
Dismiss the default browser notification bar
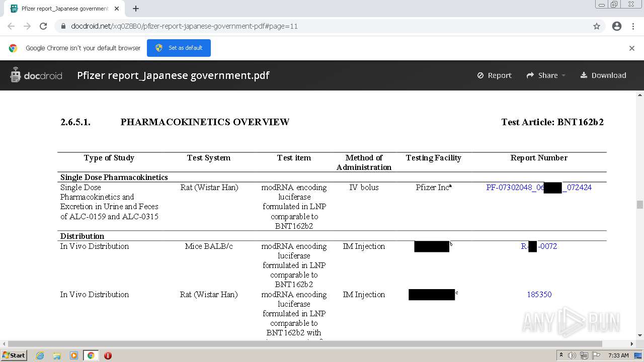pyautogui.click(x=632, y=48)
